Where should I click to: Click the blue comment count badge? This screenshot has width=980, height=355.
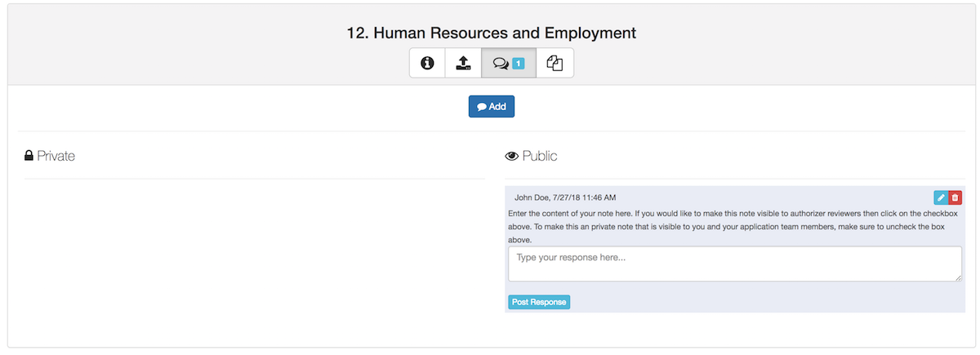coord(518,63)
